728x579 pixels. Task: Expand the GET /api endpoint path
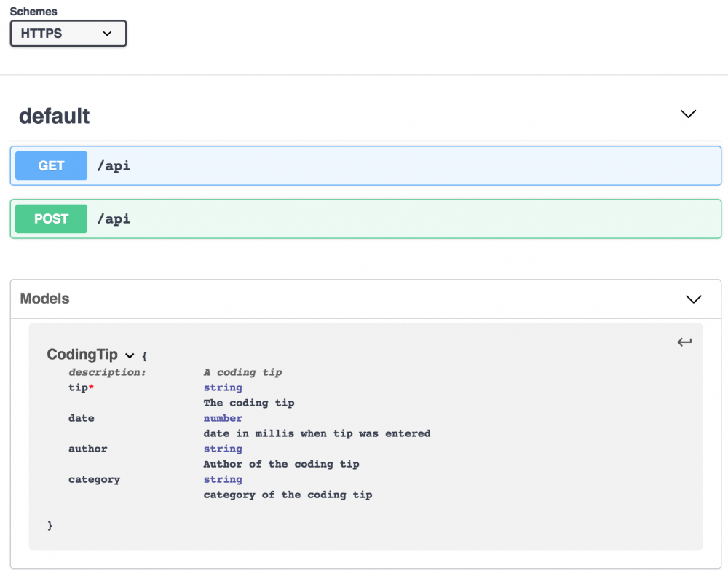point(114,166)
